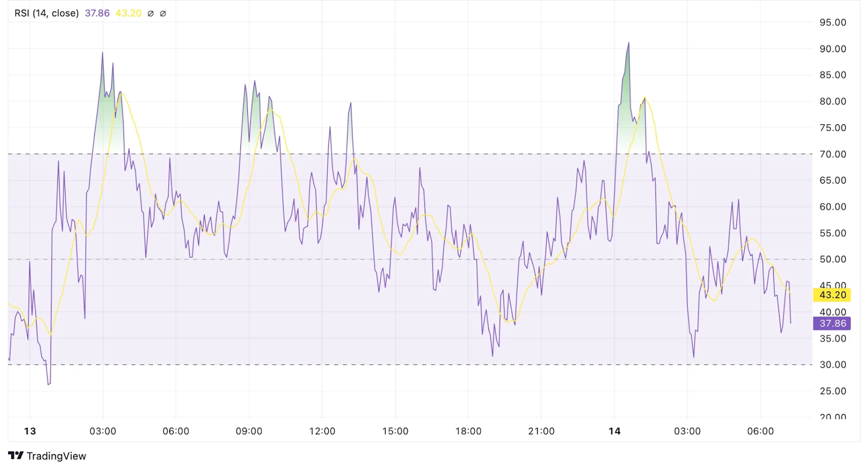Click the 70.00 overbought axis label
This screenshot has width=868, height=469.
(x=833, y=154)
